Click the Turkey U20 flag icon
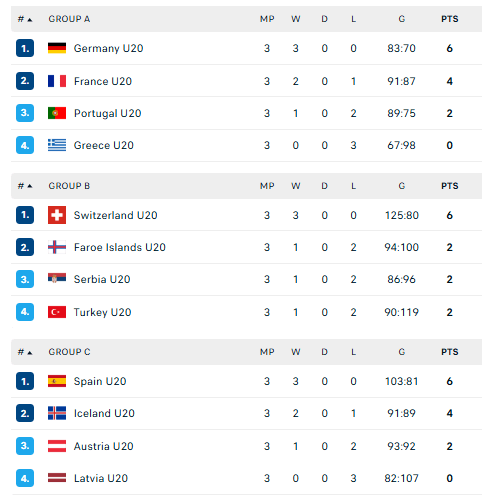The width and height of the screenshot is (482, 495). point(57,312)
